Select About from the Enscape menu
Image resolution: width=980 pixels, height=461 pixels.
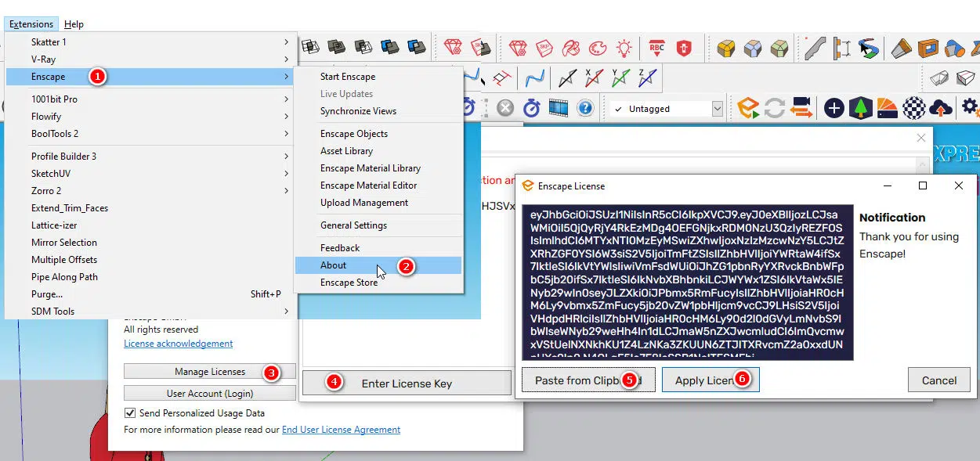pos(333,265)
